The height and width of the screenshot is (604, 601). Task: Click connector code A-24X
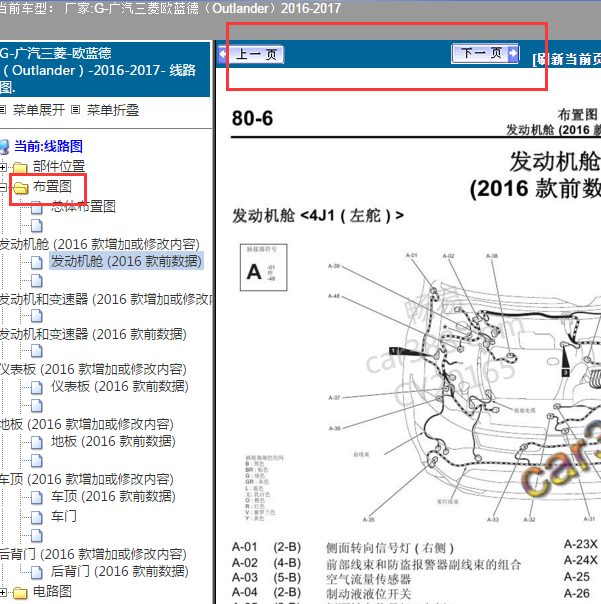(x=581, y=560)
